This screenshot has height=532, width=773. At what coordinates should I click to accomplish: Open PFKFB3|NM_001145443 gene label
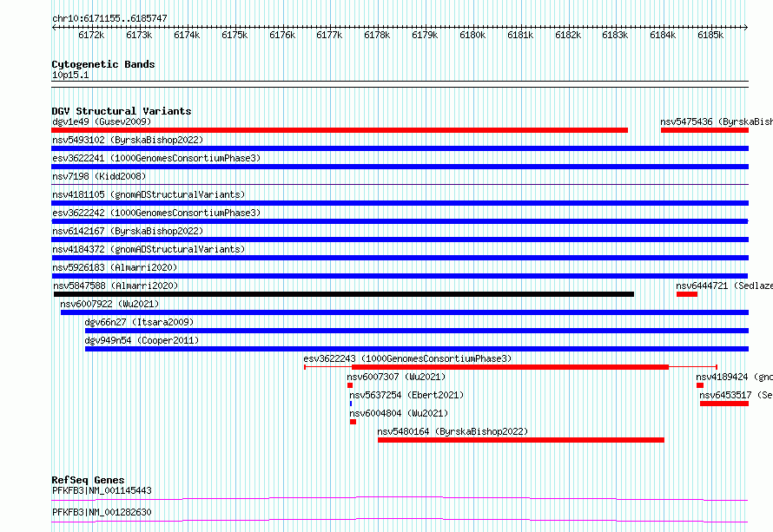102,490
